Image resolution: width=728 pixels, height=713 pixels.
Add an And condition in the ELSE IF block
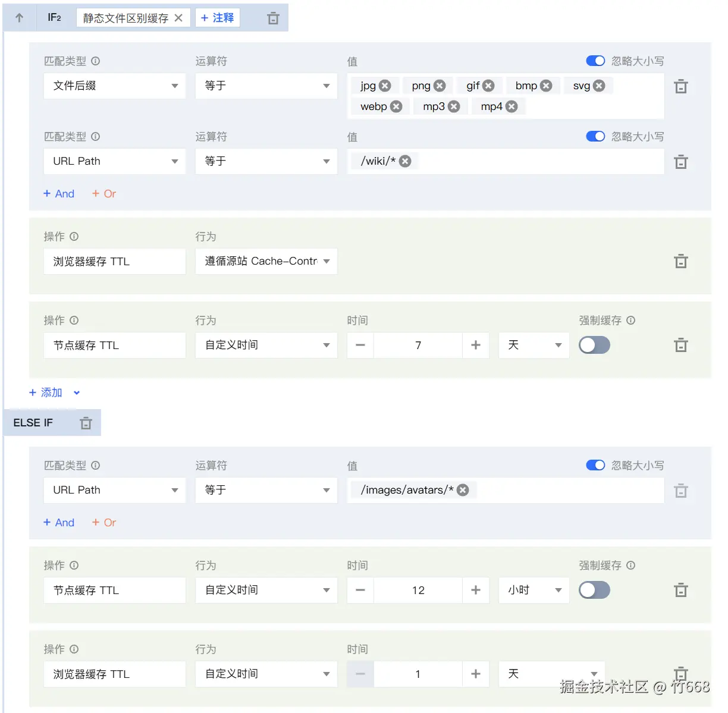(59, 523)
